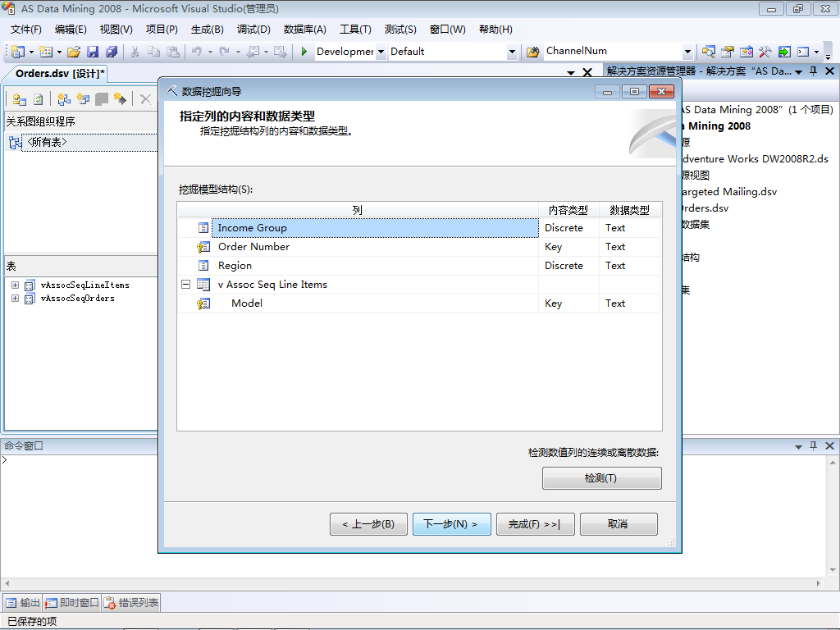Open Solution Explorer toolbar icon

708,52
